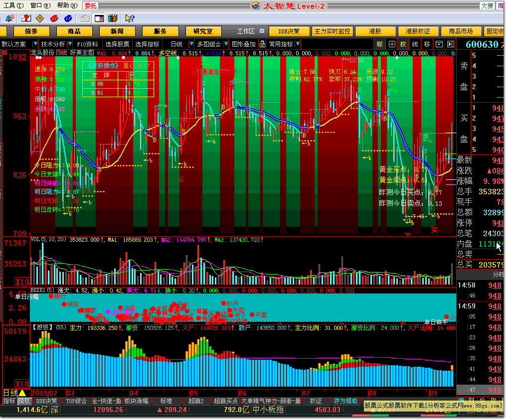Click the 大智慧 logo icon in title bar
507x420 pixels.
pyautogui.click(x=256, y=5)
